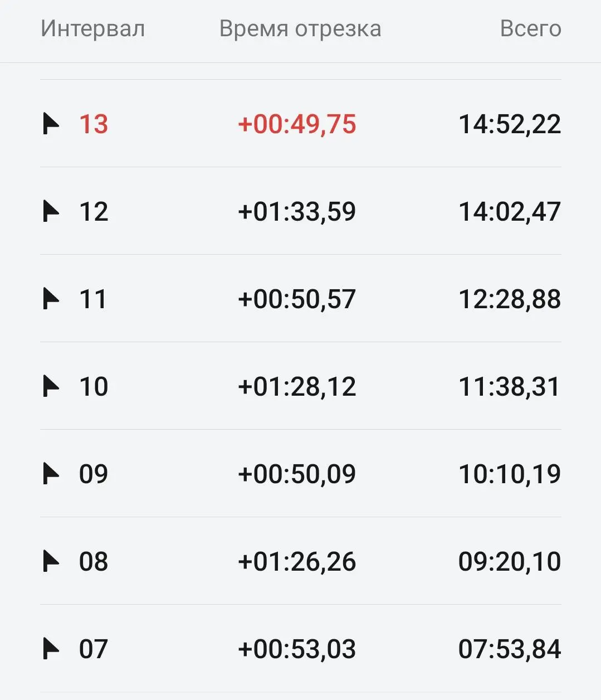Select split time +01:28,12
601x700 pixels.
297,386
